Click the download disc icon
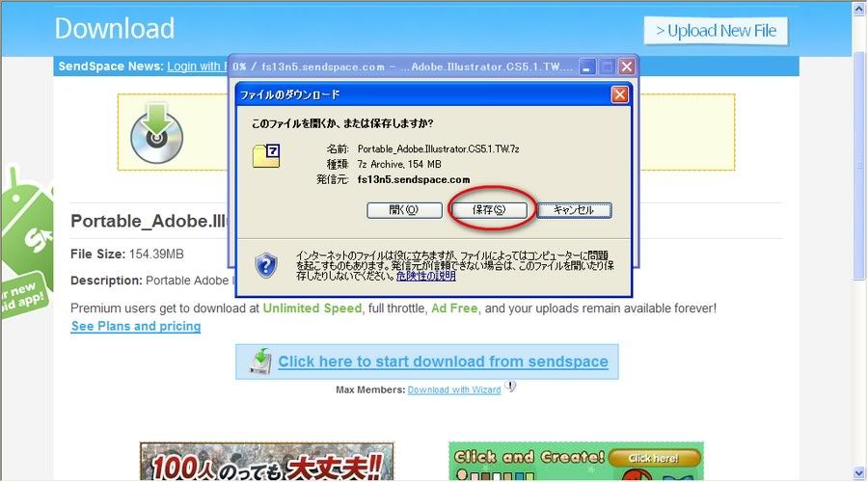Viewport: 868px width, 482px height. [156, 133]
